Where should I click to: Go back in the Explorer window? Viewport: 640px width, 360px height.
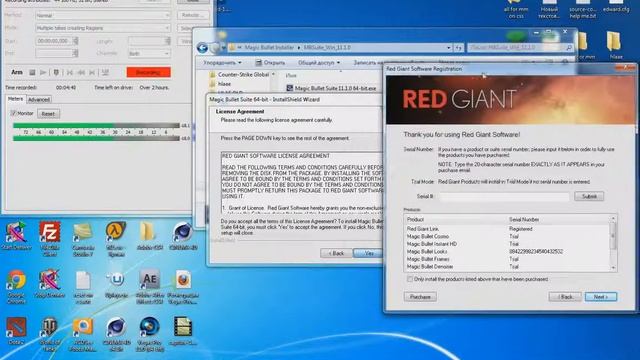(202, 48)
